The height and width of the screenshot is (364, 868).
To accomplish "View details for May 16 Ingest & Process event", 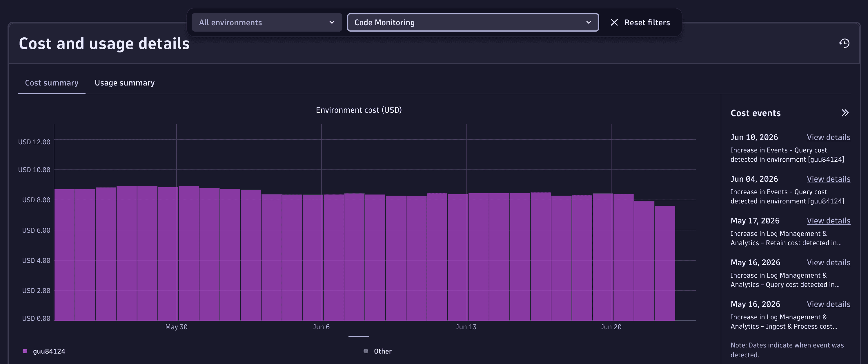I will [828, 304].
